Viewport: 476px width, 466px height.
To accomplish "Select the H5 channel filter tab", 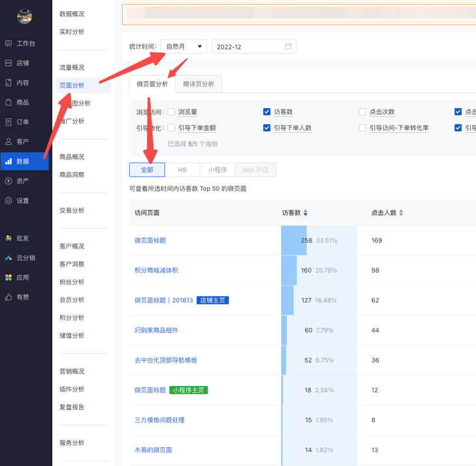I will click(182, 169).
